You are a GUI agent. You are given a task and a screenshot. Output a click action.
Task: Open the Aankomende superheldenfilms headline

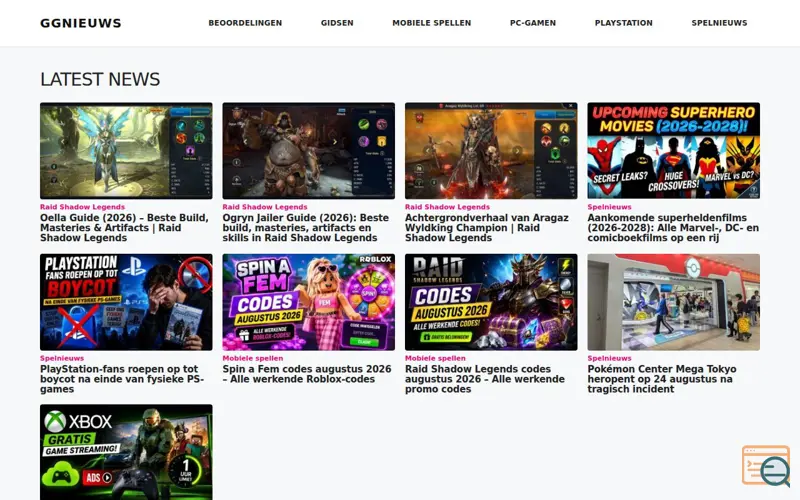coord(673,228)
